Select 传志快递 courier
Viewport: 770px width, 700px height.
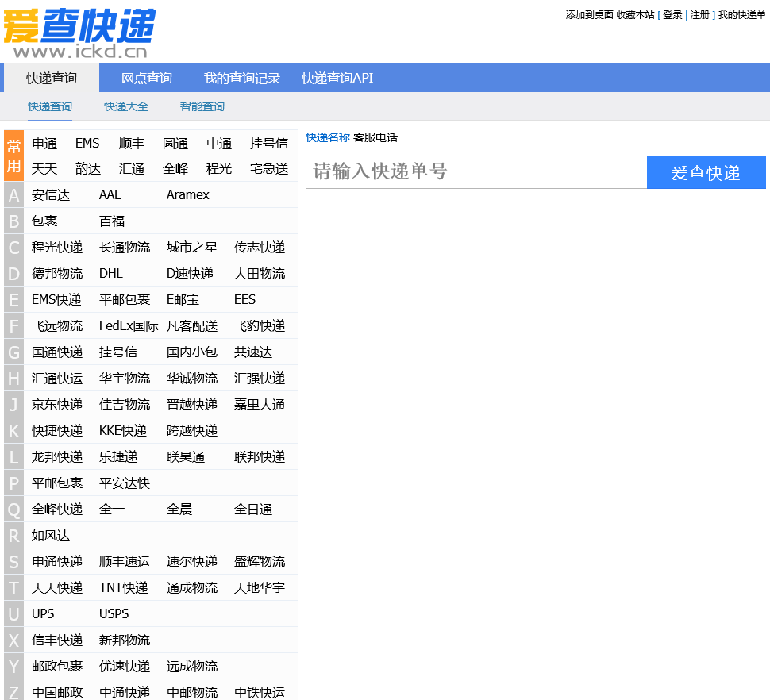[x=260, y=248]
